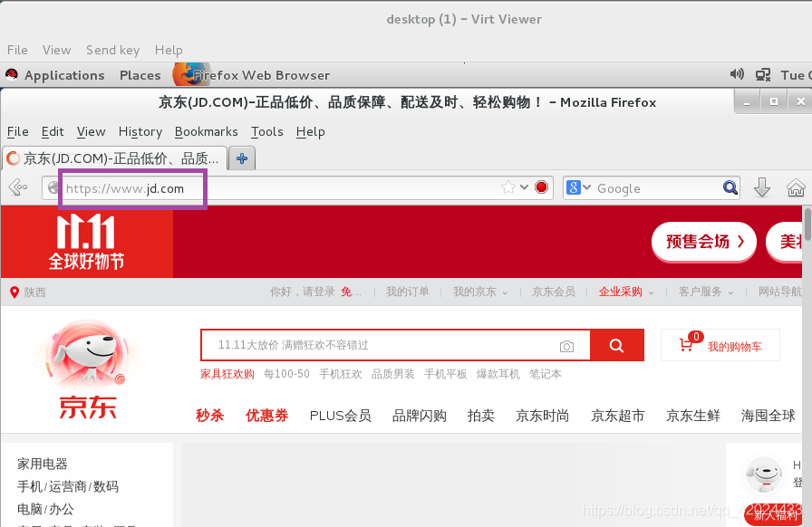Click the red JD search button
Image resolution: width=812 pixels, height=527 pixels.
(617, 345)
